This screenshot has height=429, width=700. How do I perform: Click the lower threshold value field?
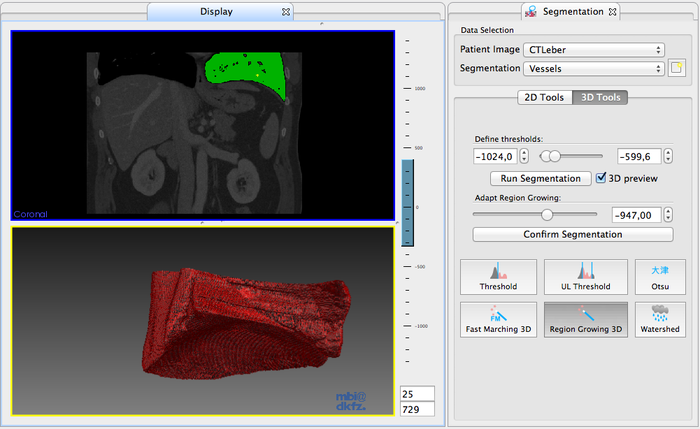click(x=495, y=156)
